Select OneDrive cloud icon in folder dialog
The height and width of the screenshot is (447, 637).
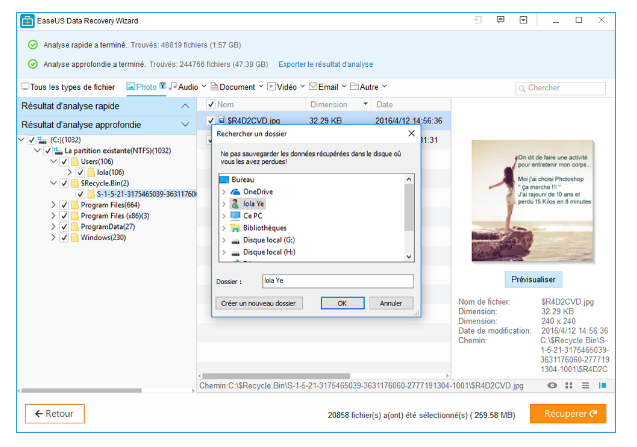click(235, 191)
